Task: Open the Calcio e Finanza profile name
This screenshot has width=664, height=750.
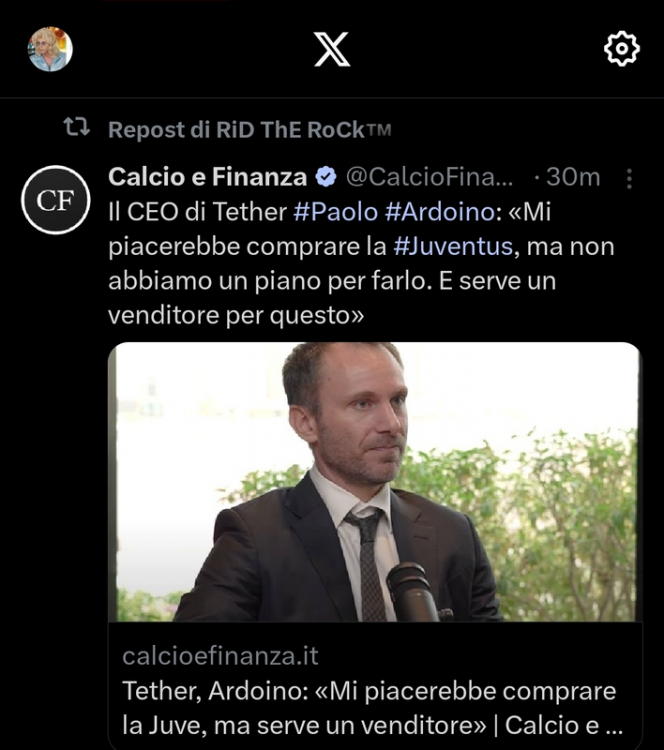Action: [207, 177]
